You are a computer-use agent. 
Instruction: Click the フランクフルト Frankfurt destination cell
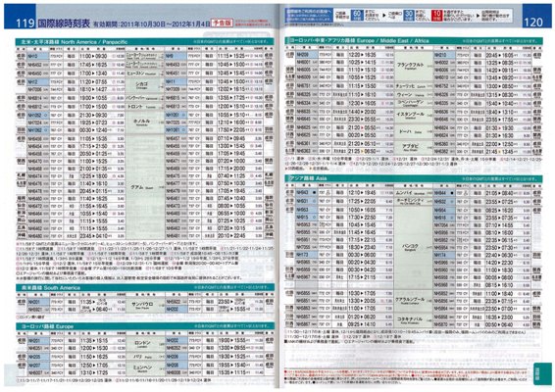[x=414, y=67]
